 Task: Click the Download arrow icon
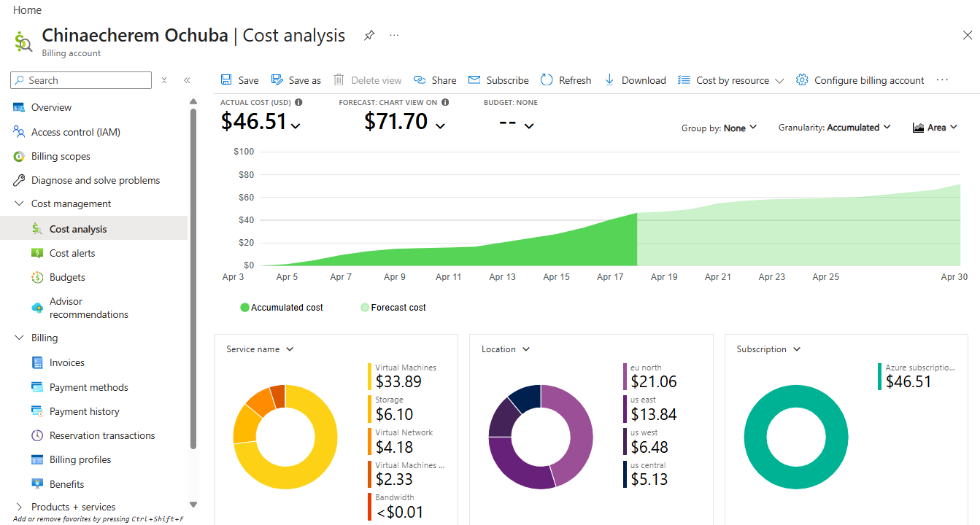609,80
